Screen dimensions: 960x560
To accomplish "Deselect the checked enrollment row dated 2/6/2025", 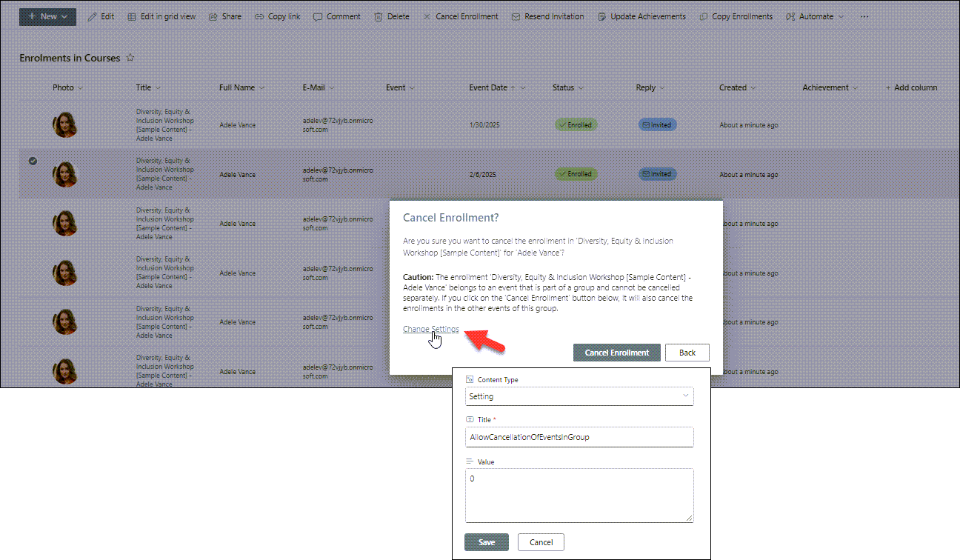I will [x=33, y=161].
